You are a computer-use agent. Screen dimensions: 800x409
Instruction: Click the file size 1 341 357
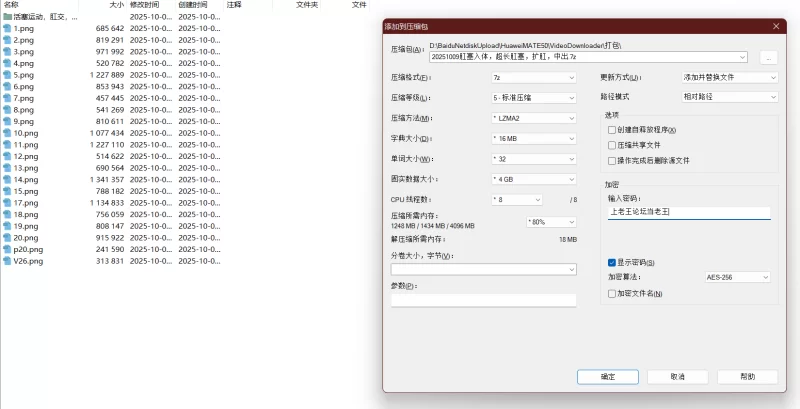107,180
